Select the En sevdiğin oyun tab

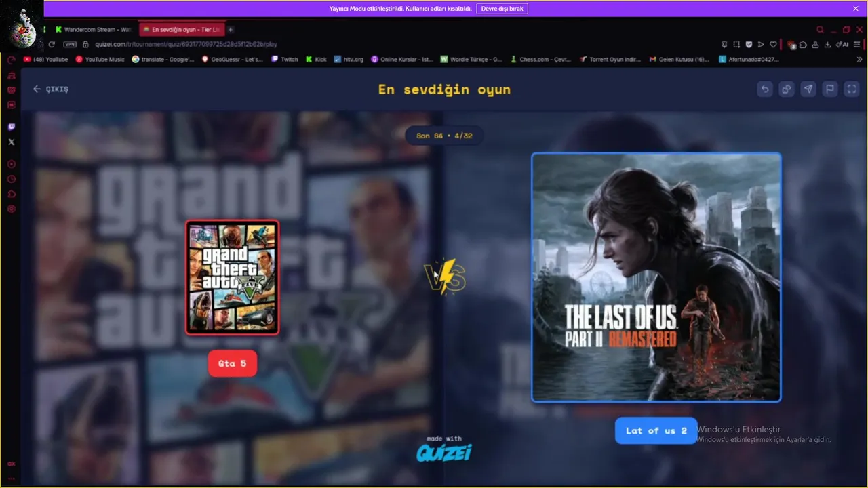point(182,30)
